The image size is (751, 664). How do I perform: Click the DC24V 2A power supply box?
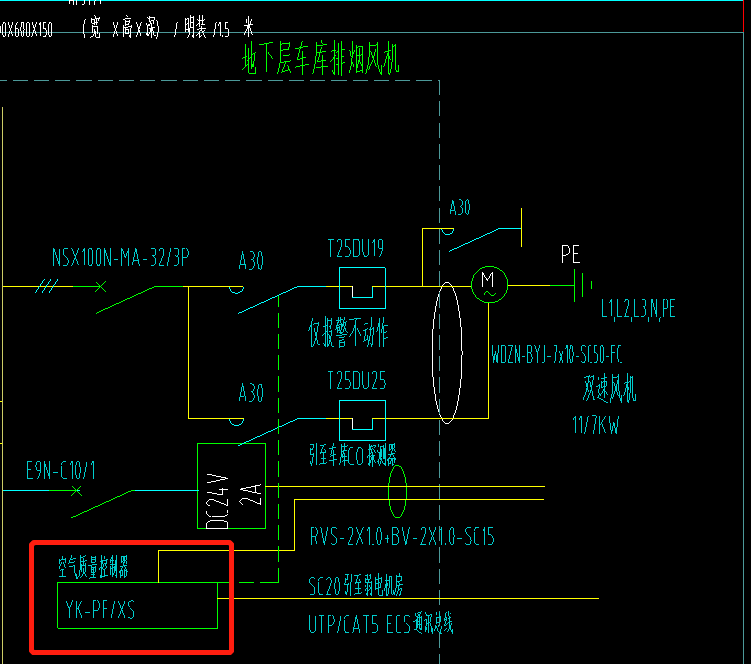231,486
